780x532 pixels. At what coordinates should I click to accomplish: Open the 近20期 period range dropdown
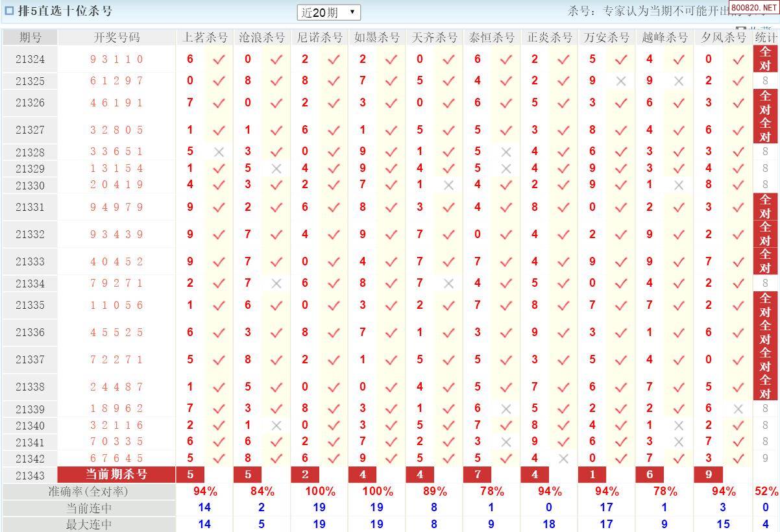(328, 12)
